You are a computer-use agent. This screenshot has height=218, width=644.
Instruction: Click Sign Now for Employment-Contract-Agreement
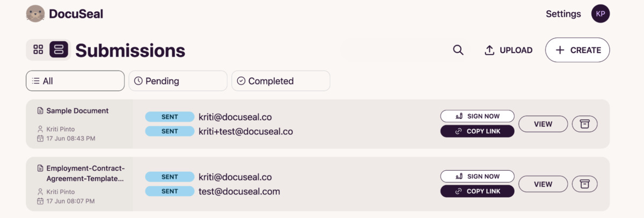click(478, 176)
